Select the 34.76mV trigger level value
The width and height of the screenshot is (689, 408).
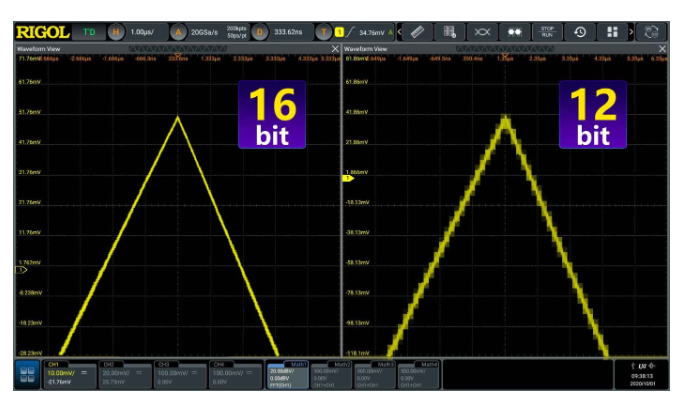pos(372,32)
